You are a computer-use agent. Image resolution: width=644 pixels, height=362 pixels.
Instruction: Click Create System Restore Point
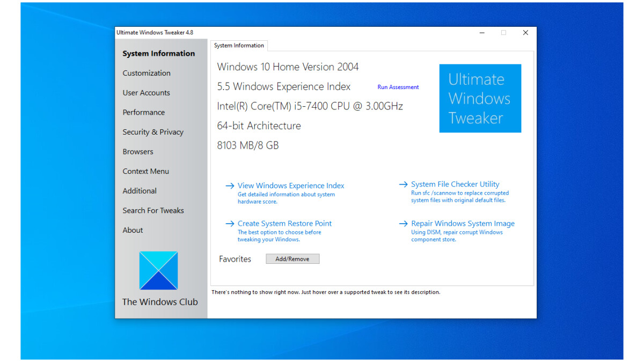285,224
